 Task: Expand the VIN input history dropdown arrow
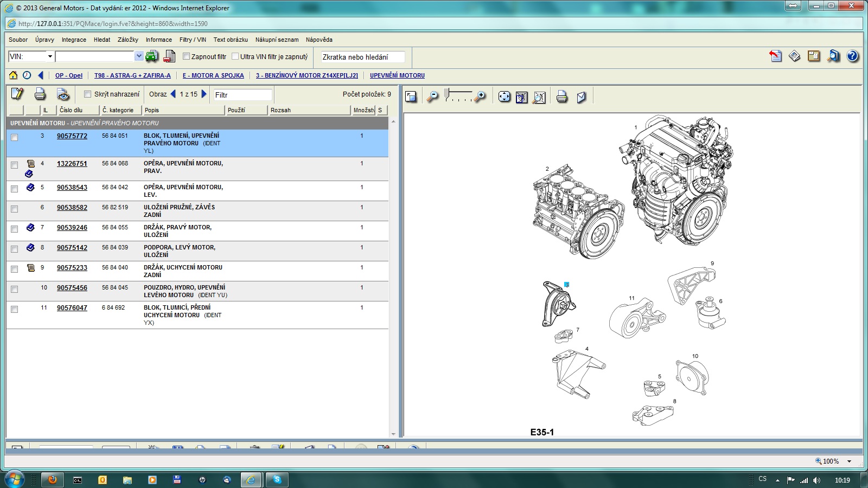(139, 56)
